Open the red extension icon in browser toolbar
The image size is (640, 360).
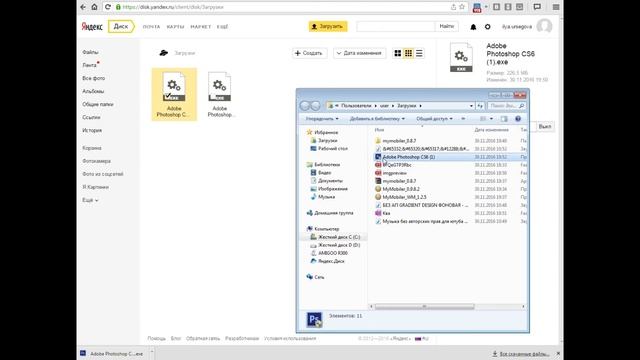476,7
